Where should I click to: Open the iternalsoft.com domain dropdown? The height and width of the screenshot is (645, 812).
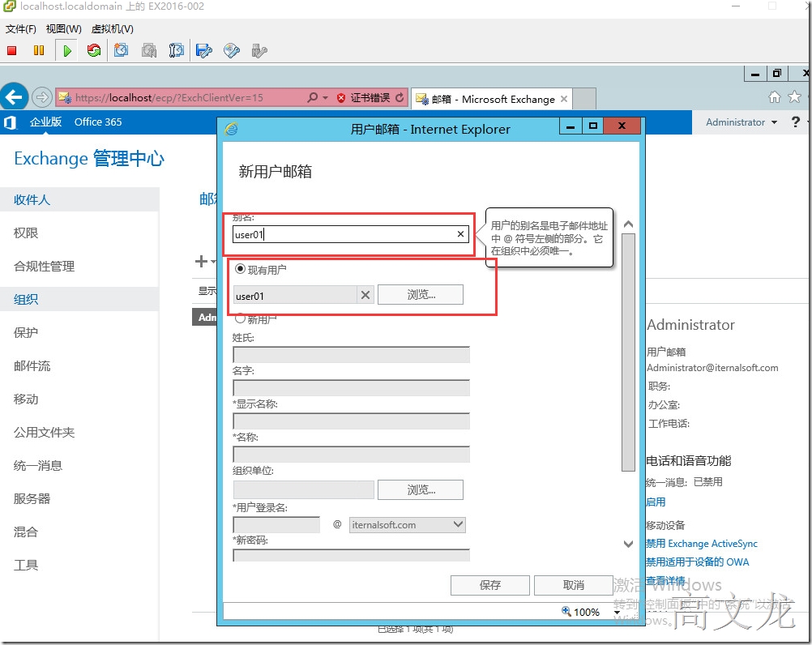pos(407,525)
